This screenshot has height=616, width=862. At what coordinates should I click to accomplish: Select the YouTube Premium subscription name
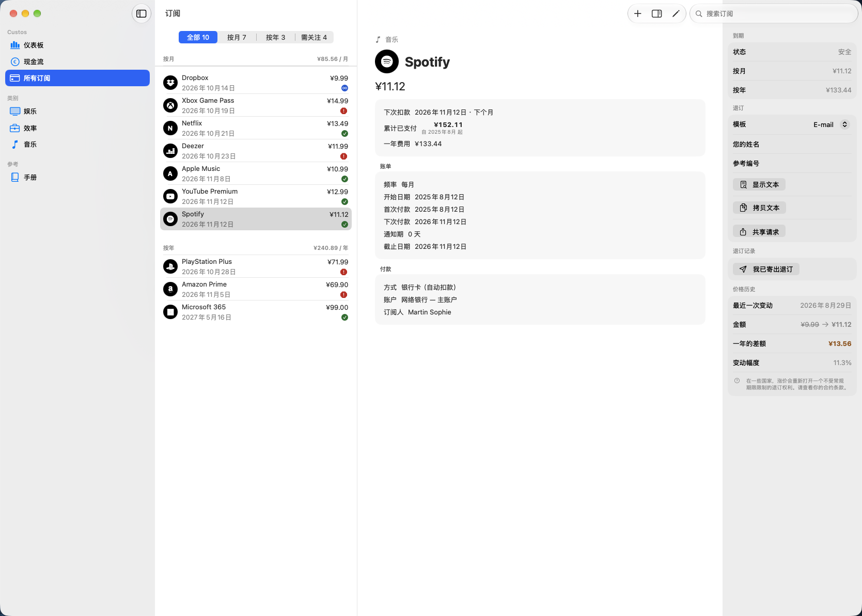(x=210, y=192)
